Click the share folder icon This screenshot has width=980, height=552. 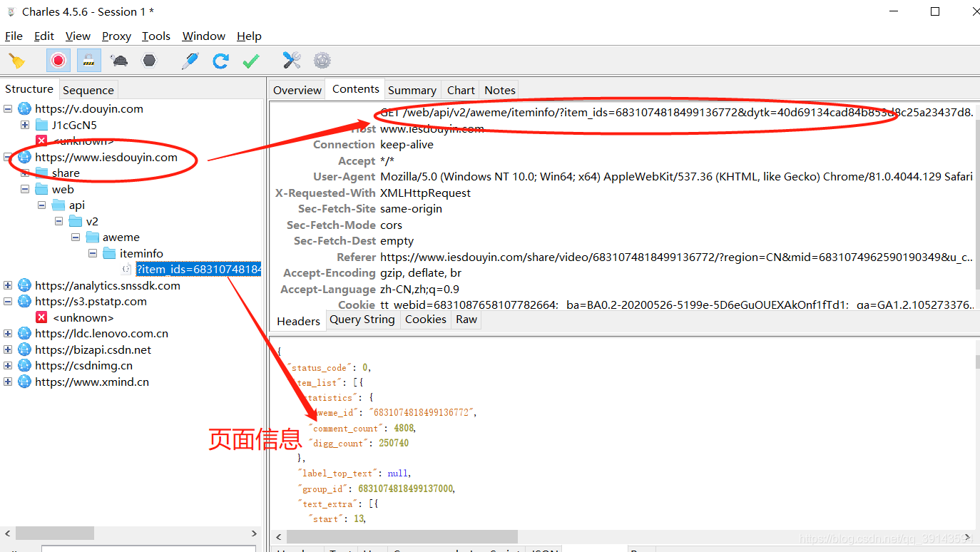pos(42,173)
